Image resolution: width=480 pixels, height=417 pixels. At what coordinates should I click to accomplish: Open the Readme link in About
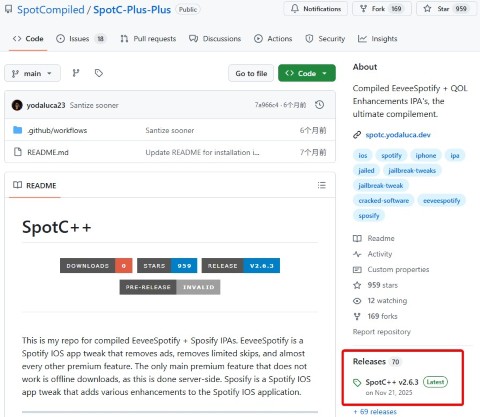(381, 238)
